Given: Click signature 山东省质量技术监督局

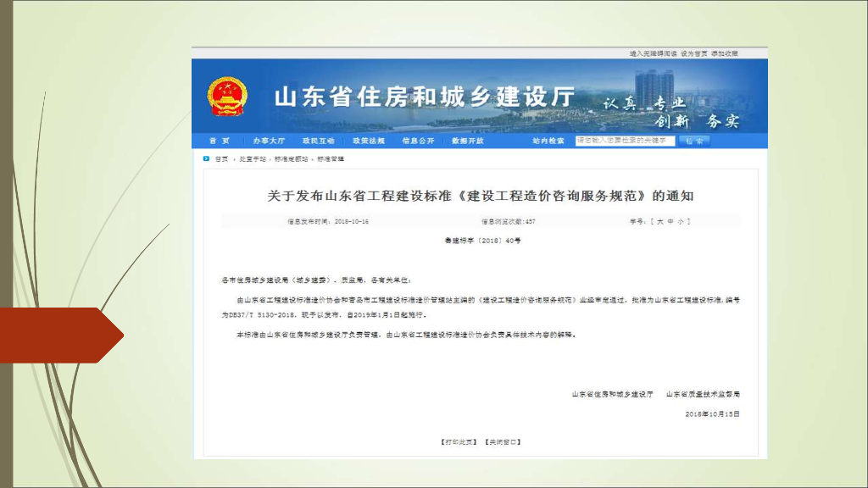Looking at the screenshot, I should (x=703, y=395).
